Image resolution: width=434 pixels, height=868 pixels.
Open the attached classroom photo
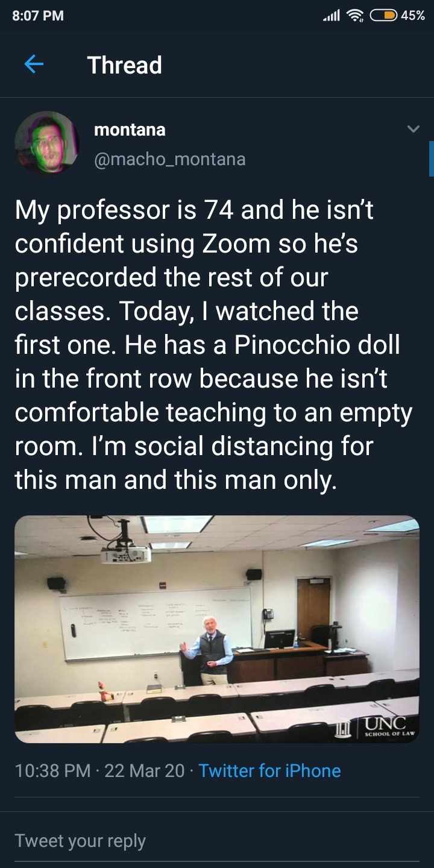pos(217,629)
